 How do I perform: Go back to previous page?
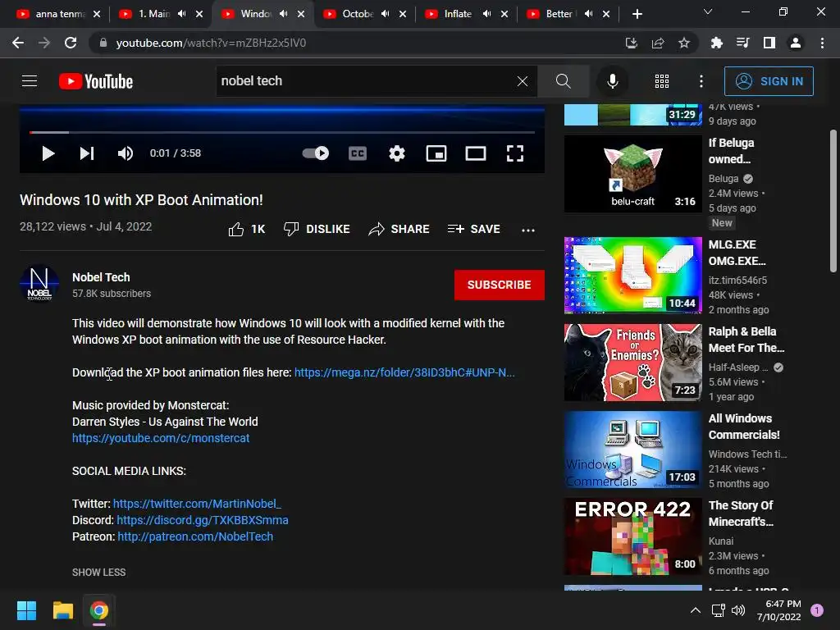point(18,43)
